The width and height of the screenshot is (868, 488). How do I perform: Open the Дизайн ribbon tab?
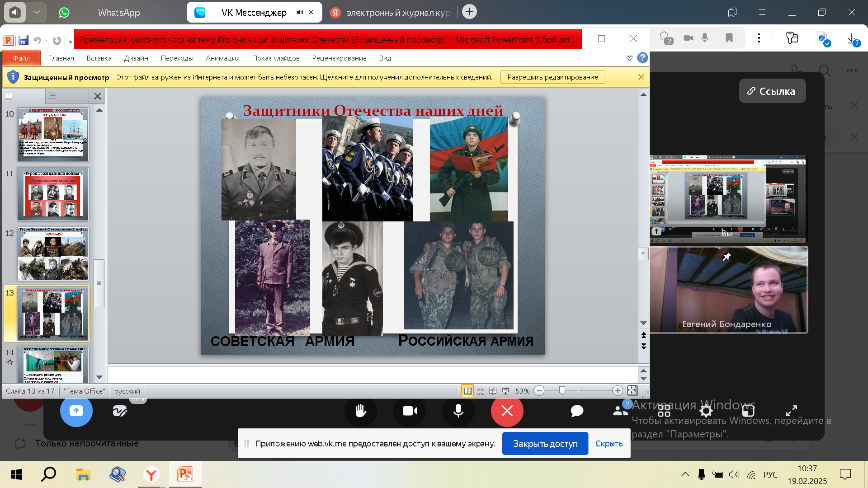pos(136,58)
